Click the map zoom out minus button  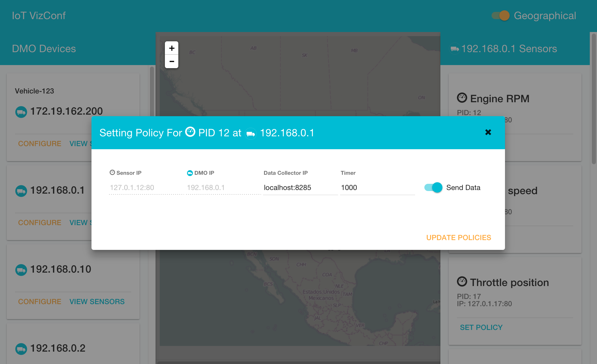(x=172, y=61)
